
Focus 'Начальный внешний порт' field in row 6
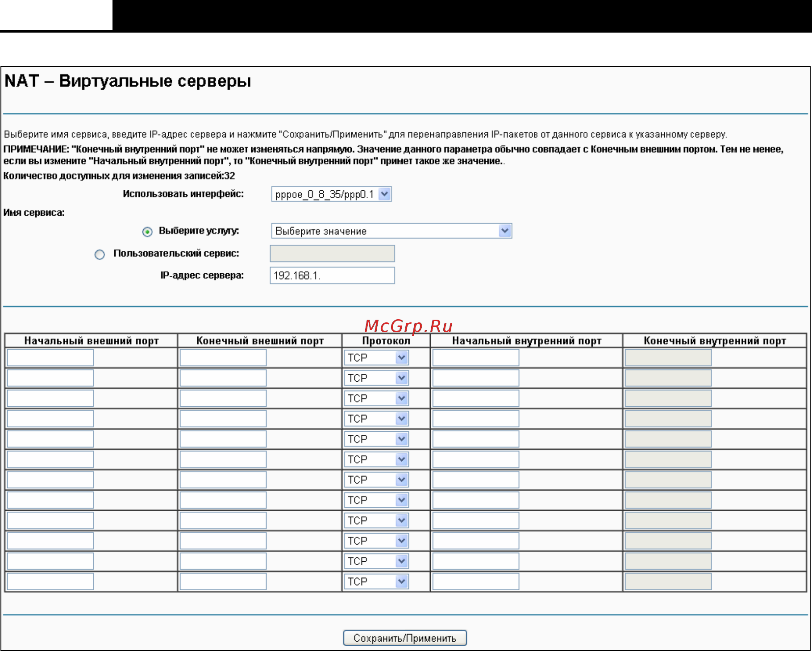[50, 459]
